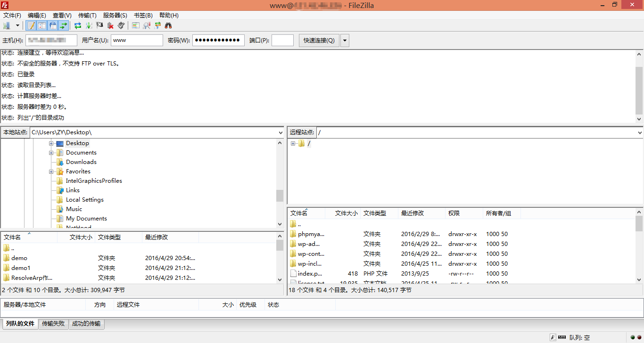Refresh the file and folder lists

tap(78, 25)
